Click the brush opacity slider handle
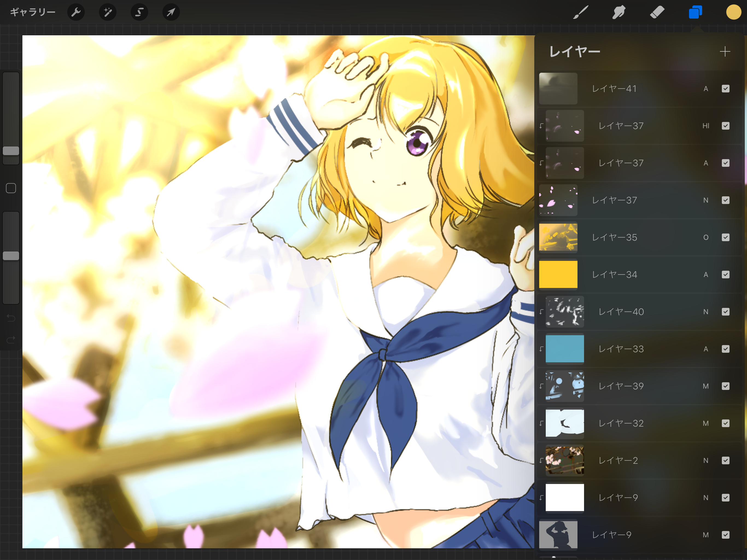 tap(11, 256)
